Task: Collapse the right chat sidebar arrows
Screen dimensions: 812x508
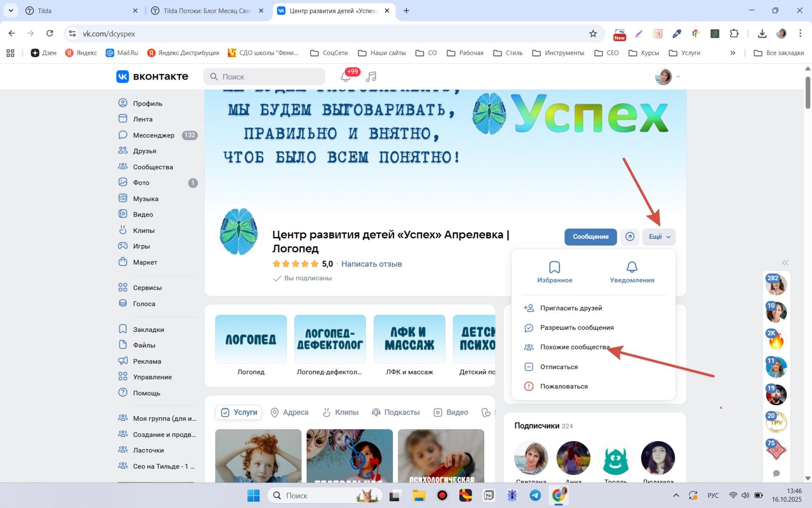Action: 785,263
